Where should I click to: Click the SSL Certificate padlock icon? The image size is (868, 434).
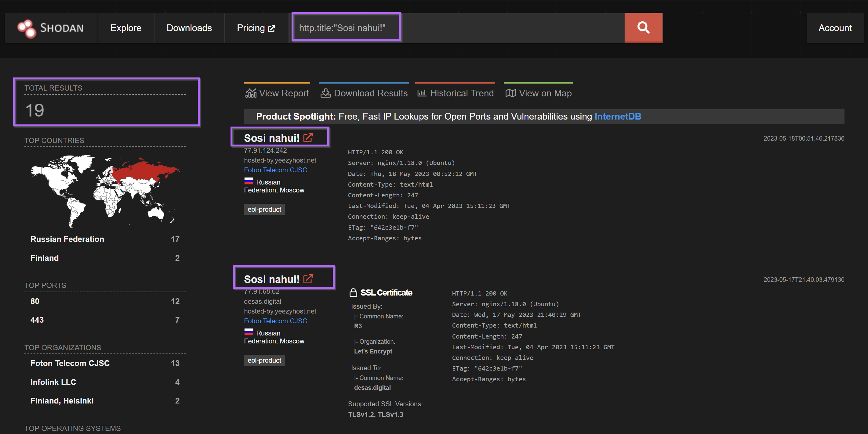click(x=353, y=292)
